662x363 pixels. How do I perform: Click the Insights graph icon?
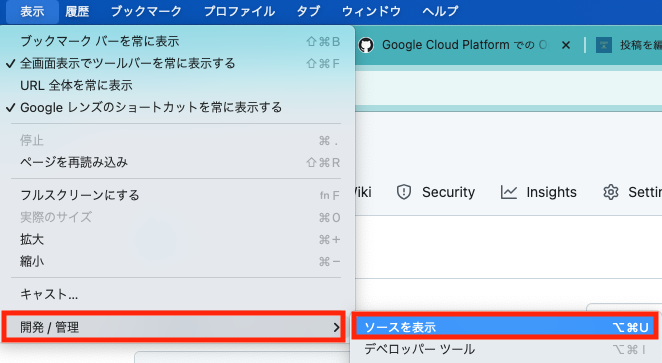[508, 192]
